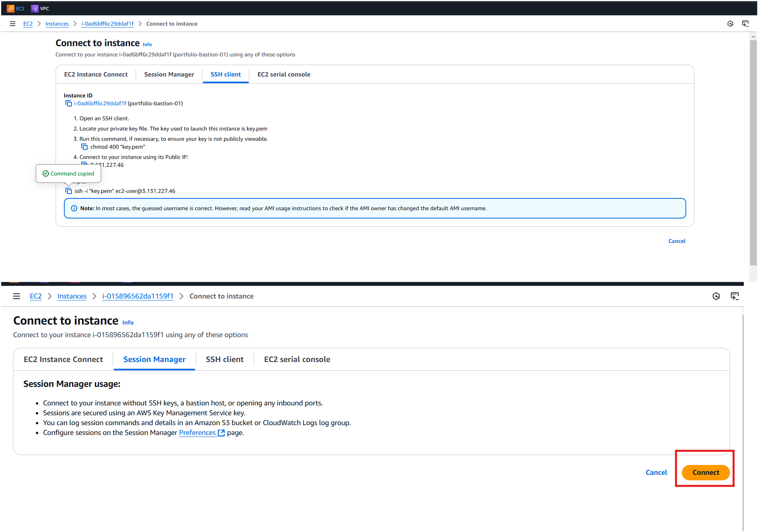The image size is (758, 532).
Task: Copy the ssh -i key.pem command
Action: (x=69, y=191)
